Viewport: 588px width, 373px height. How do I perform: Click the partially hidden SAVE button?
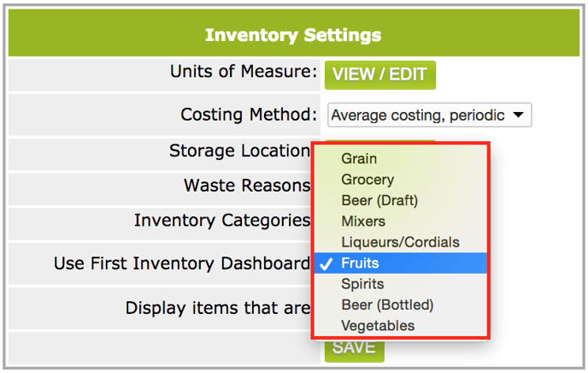(x=355, y=350)
